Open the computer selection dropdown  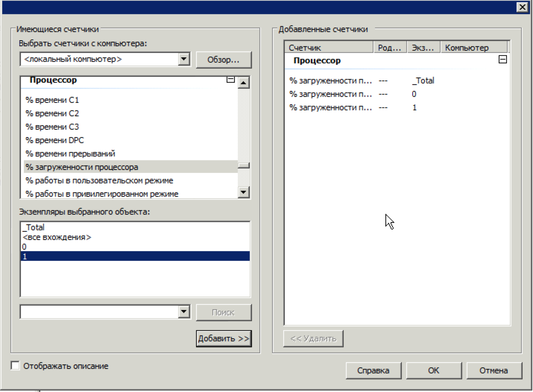coord(184,59)
